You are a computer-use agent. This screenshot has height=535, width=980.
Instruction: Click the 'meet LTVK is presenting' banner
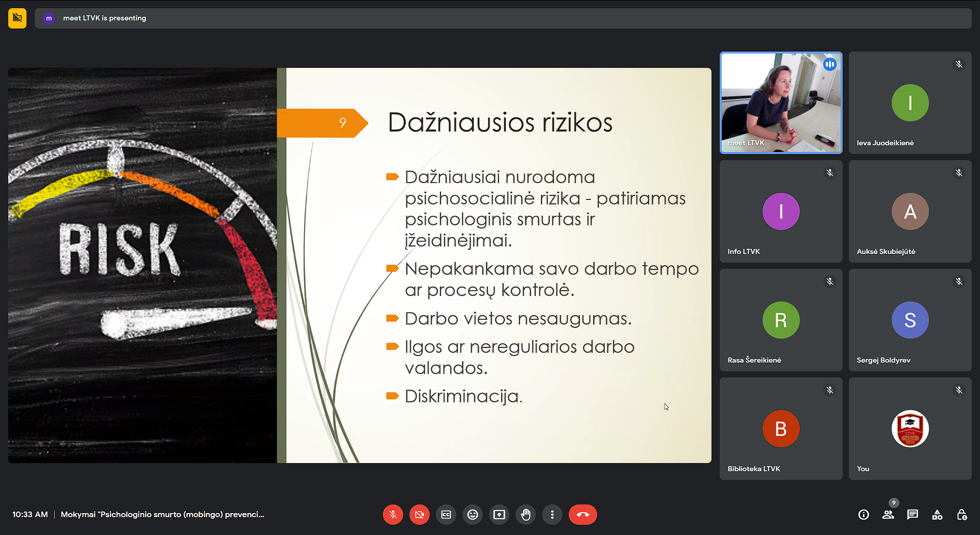(x=503, y=18)
